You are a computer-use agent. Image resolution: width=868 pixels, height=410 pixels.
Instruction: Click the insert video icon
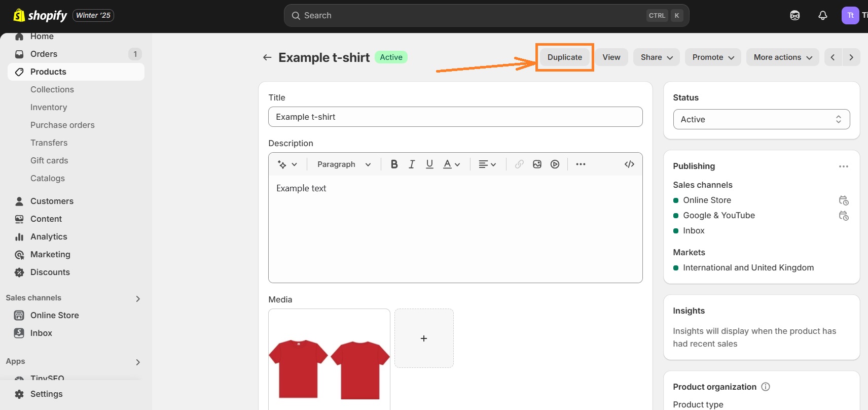[x=555, y=164]
